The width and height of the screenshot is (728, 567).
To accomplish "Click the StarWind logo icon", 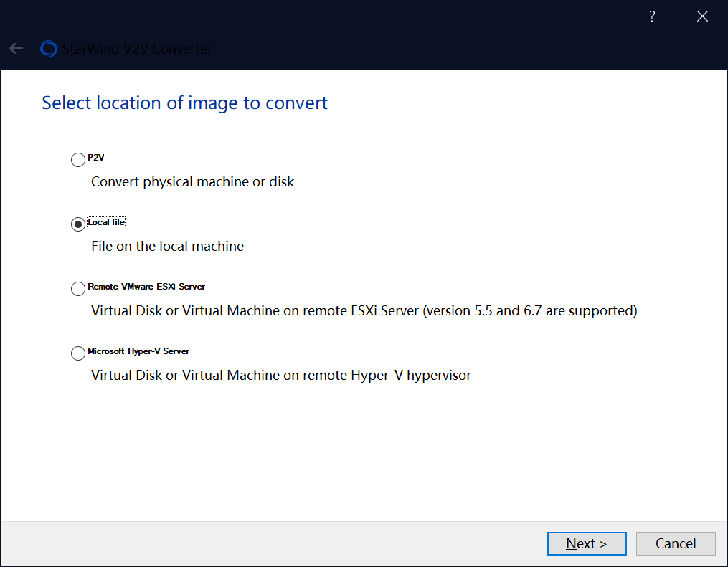I will click(49, 49).
